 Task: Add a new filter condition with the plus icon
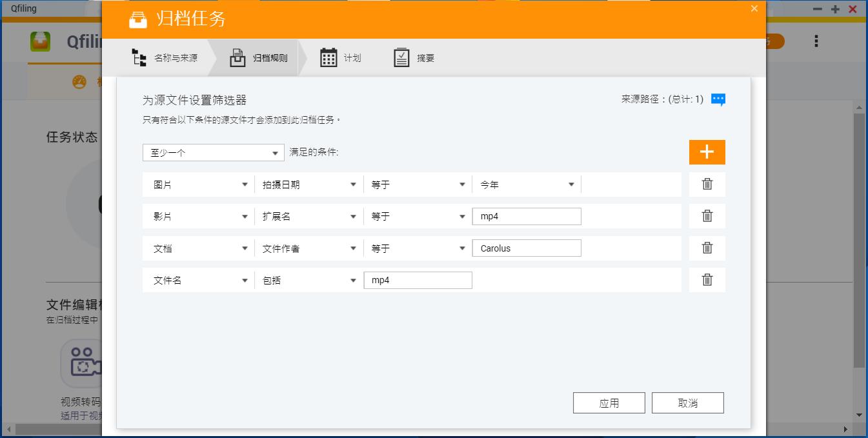pyautogui.click(x=707, y=152)
